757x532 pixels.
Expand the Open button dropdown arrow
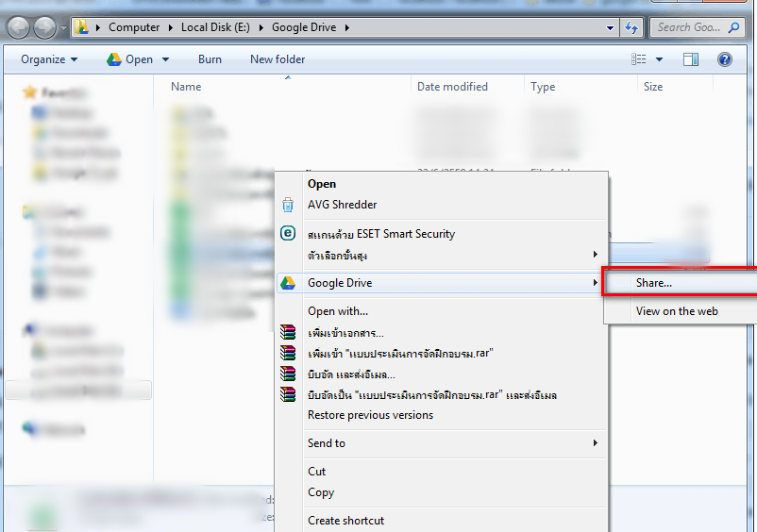click(165, 59)
